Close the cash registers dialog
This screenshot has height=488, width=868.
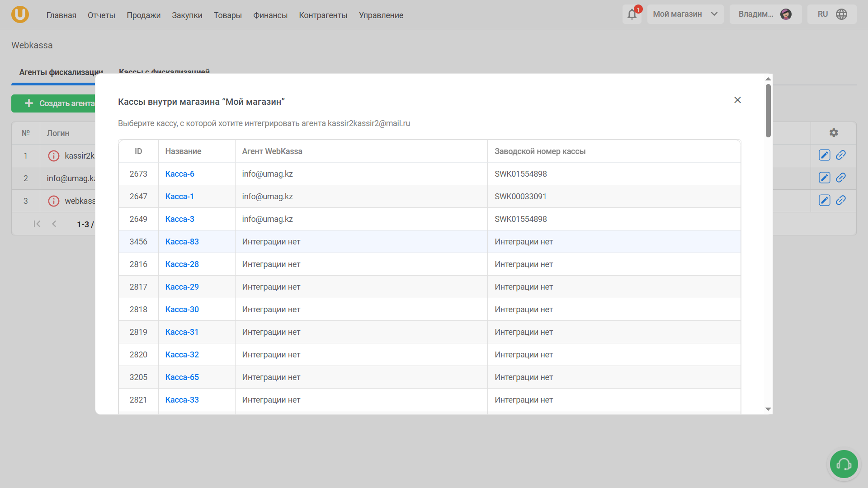pos(737,100)
